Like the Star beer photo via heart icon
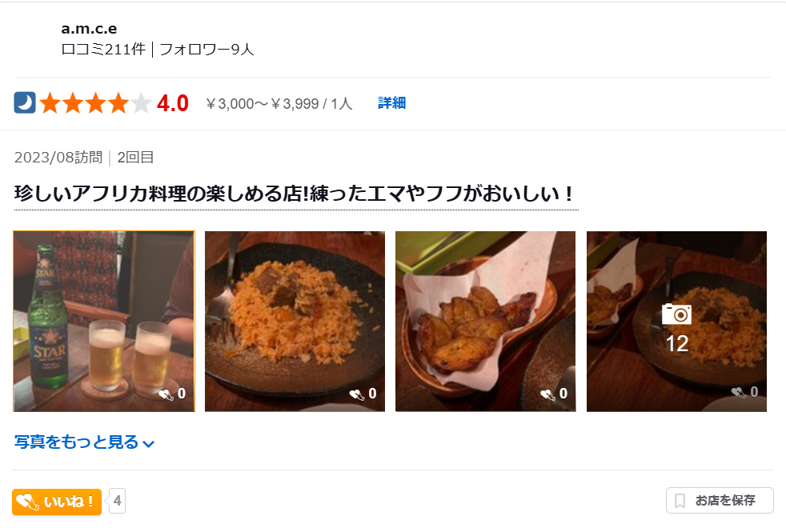The image size is (786, 532). coord(166,394)
